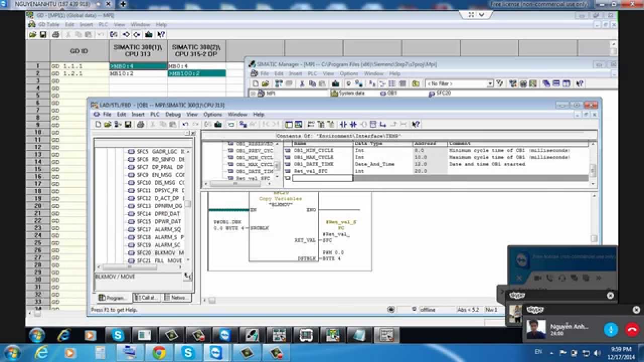Switch to the Network templates tab
The image size is (644, 362).
pyautogui.click(x=178, y=298)
